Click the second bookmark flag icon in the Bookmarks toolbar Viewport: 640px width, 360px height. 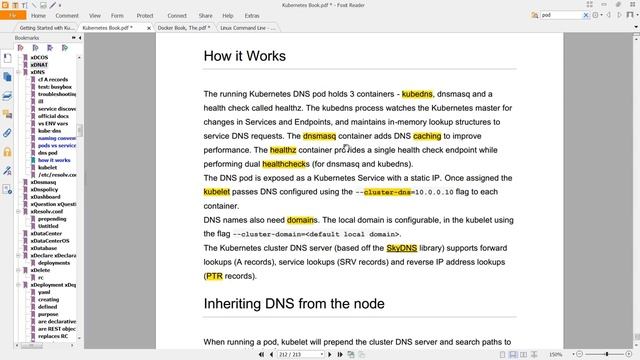coord(36,48)
